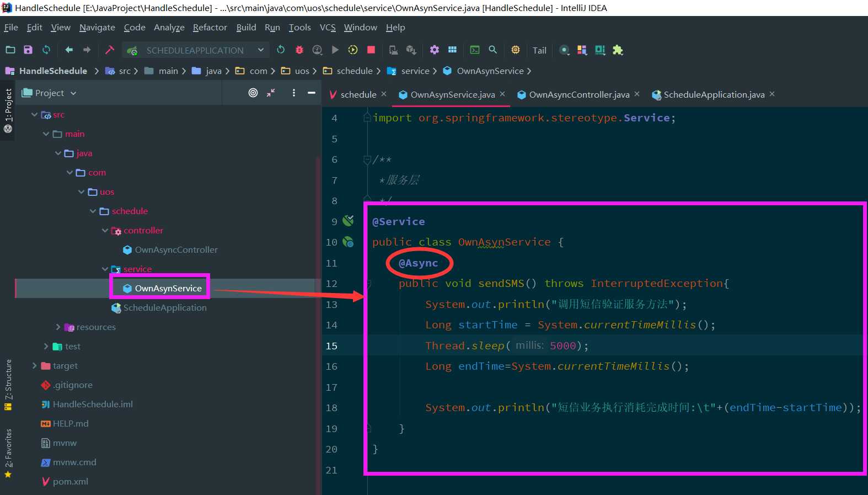The height and width of the screenshot is (495, 868).
Task: Collapse the uos package
Action: click(81, 192)
